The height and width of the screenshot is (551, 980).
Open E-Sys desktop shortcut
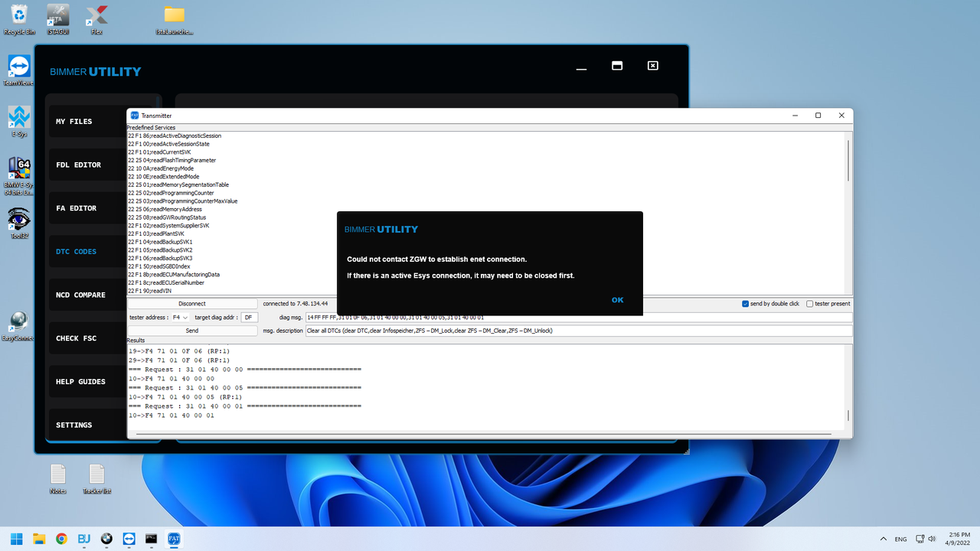click(x=19, y=122)
